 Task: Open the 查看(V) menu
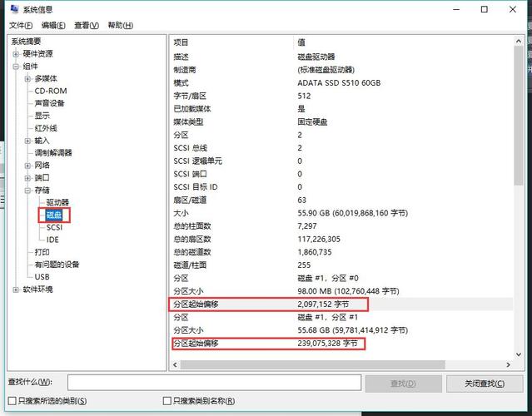(87, 26)
